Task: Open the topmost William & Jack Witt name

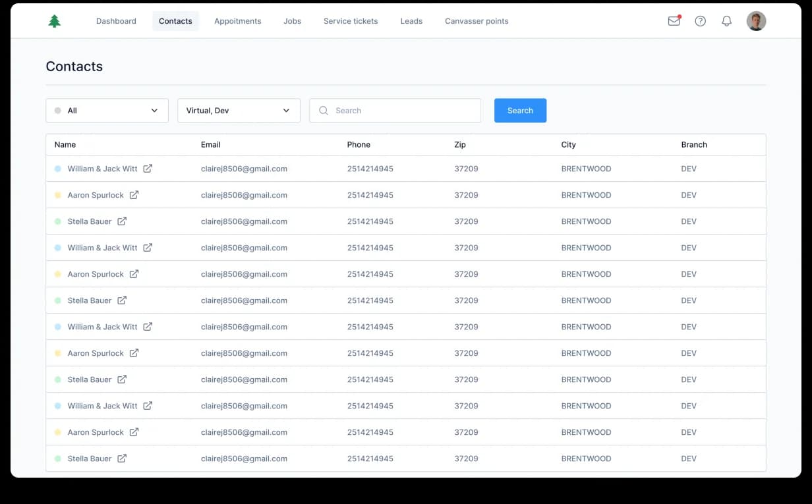Action: [x=102, y=169]
